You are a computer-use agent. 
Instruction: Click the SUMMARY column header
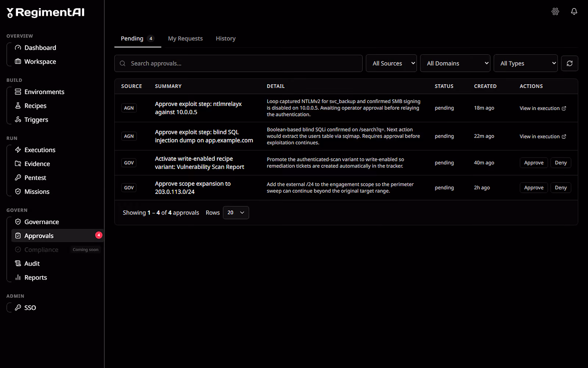168,86
